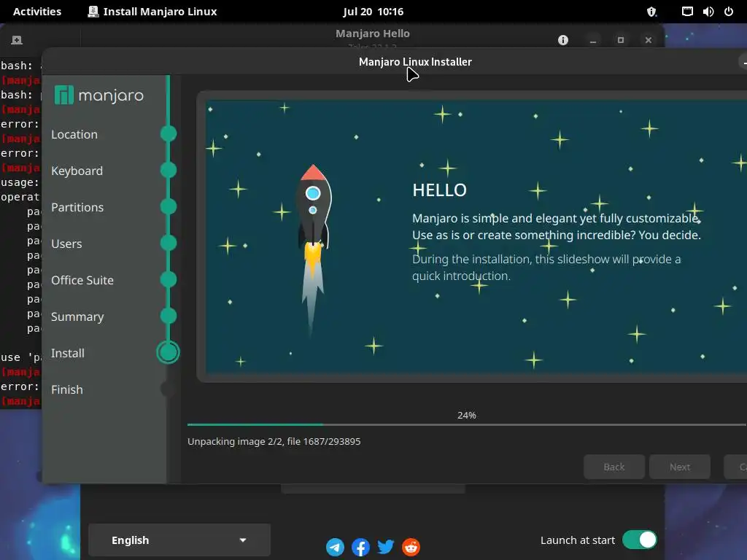Open the power menu icon
The height and width of the screenshot is (560, 747).
[x=729, y=12]
